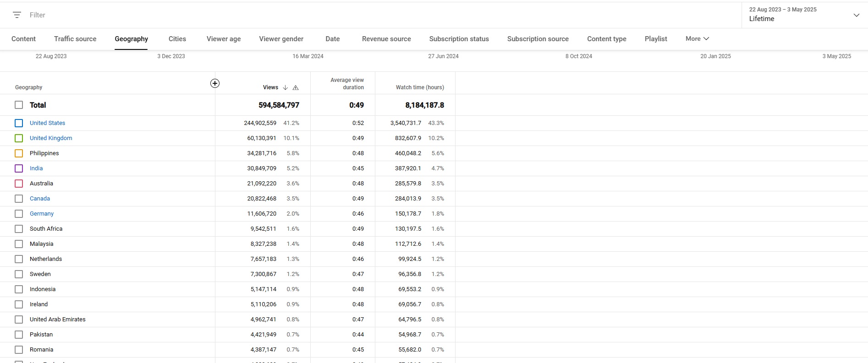Click Romania views value 4,387,147
The image size is (868, 363).
[x=264, y=350]
